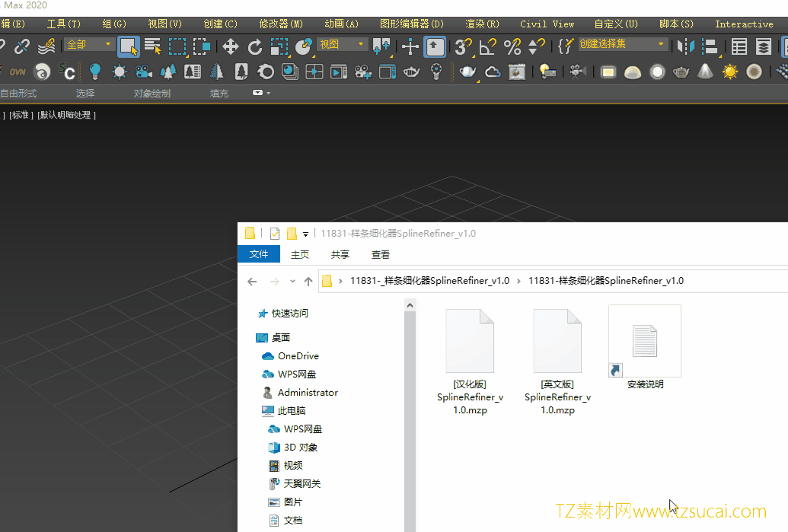788x532 pixels.
Task: Open Explorer recent locations dropdown arrow
Action: point(292,282)
